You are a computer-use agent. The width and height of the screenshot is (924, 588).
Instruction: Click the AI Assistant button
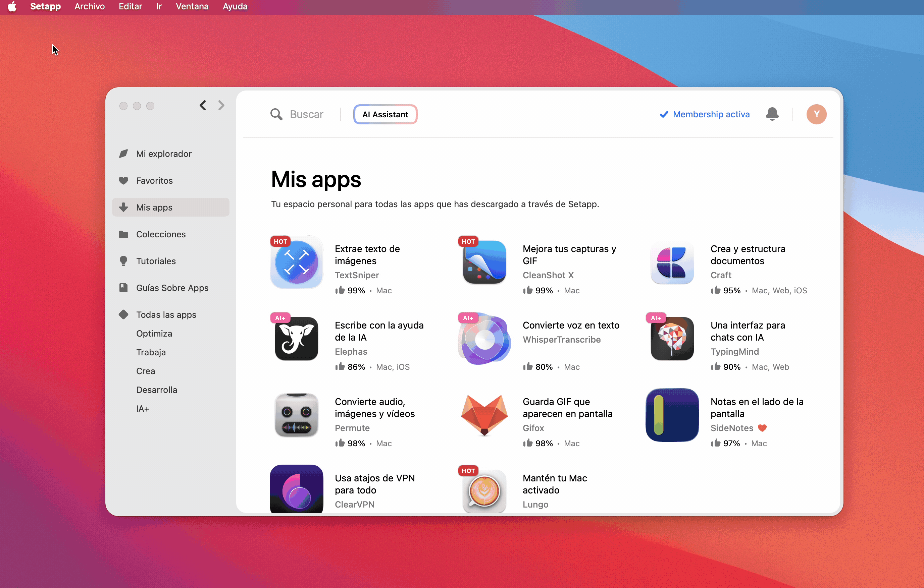point(385,114)
